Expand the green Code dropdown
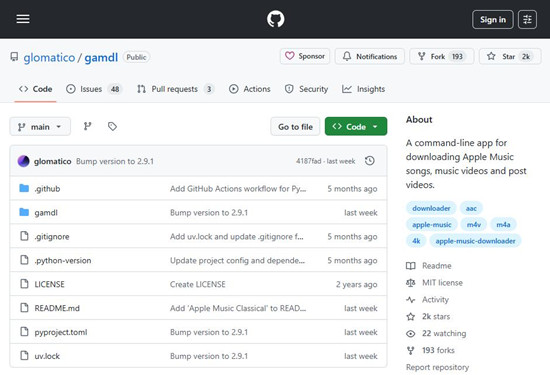 356,126
